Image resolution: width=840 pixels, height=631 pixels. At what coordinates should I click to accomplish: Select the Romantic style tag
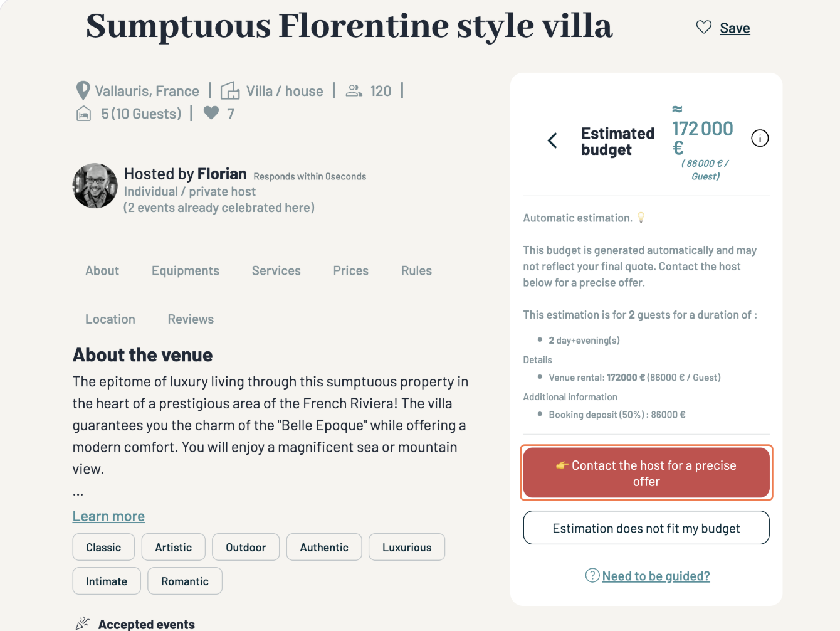click(x=185, y=581)
